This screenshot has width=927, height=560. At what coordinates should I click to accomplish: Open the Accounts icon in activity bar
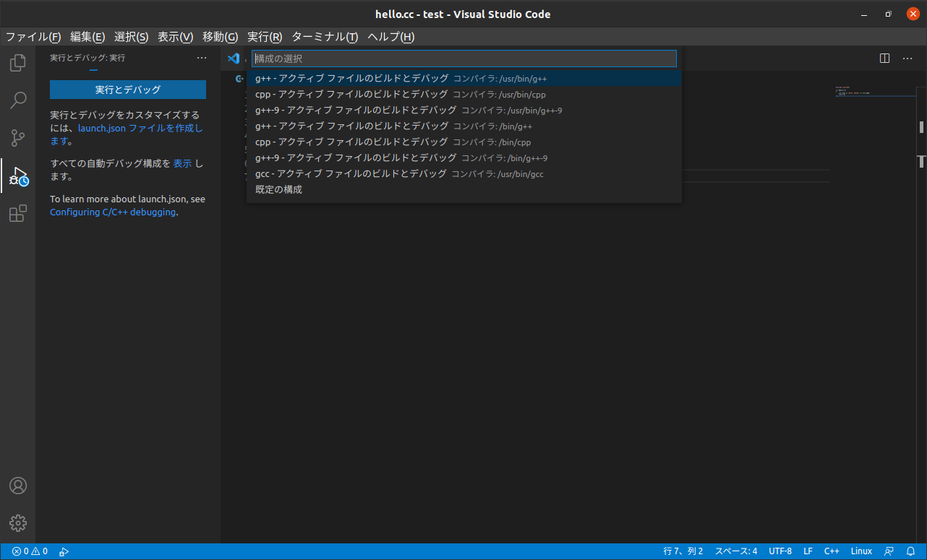click(18, 486)
